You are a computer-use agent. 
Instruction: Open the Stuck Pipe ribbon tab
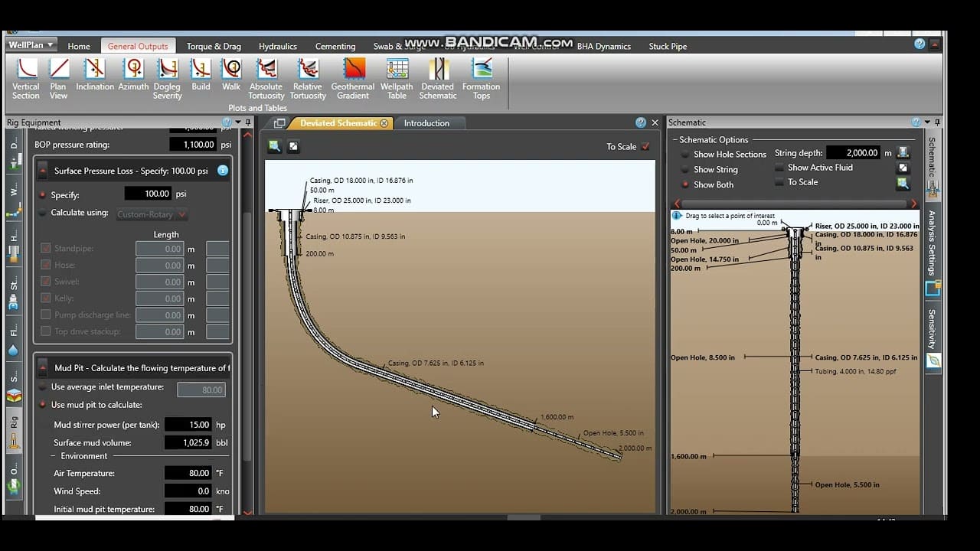[x=668, y=46]
